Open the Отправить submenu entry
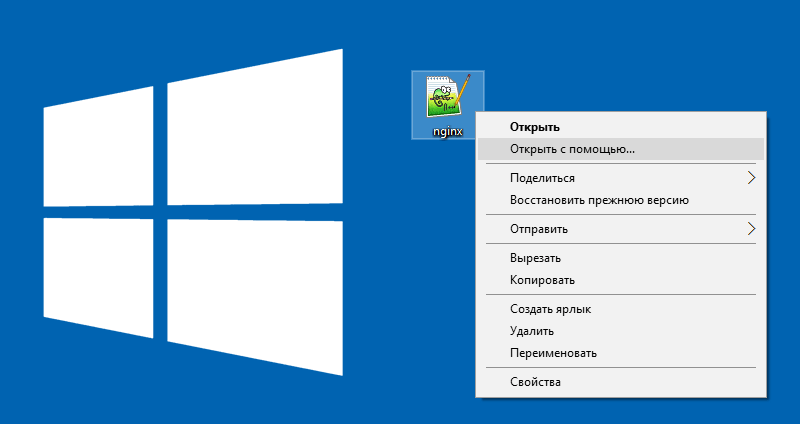This screenshot has height=424, width=800. tap(621, 229)
